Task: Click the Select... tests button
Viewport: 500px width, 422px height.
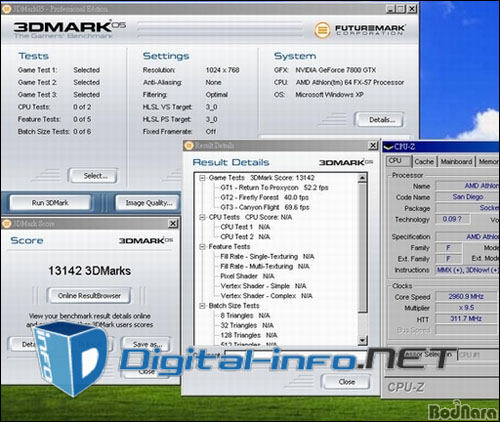Action: [x=93, y=176]
